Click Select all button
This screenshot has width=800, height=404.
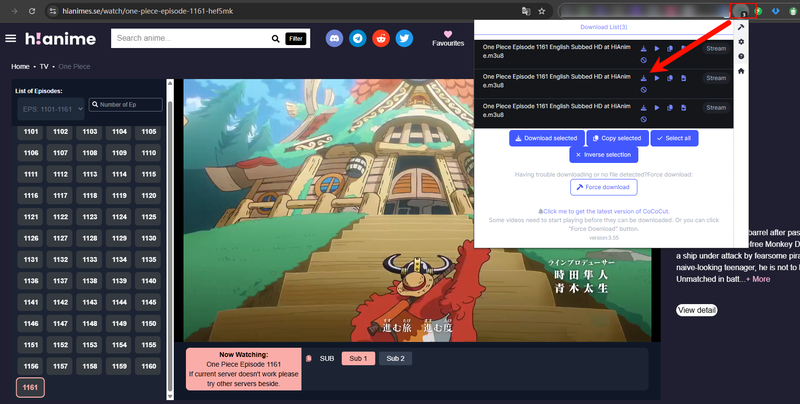pos(674,138)
